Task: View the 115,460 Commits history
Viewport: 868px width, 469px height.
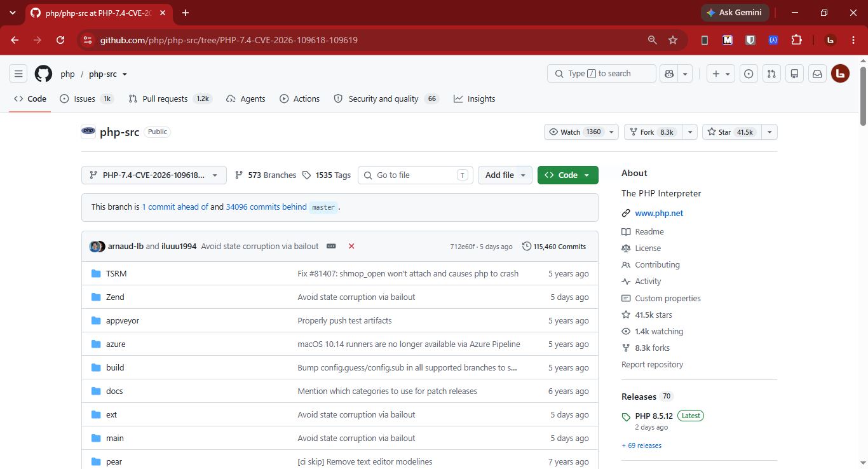Action: 554,246
